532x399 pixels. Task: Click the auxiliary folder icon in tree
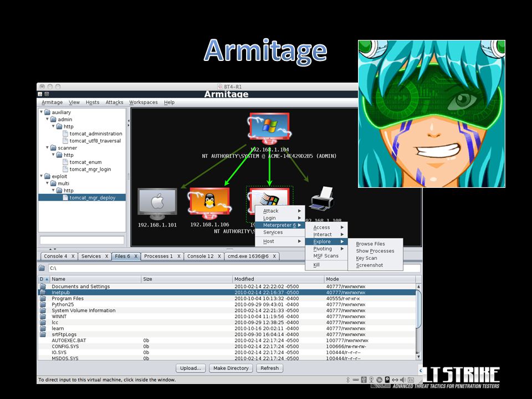(48, 112)
